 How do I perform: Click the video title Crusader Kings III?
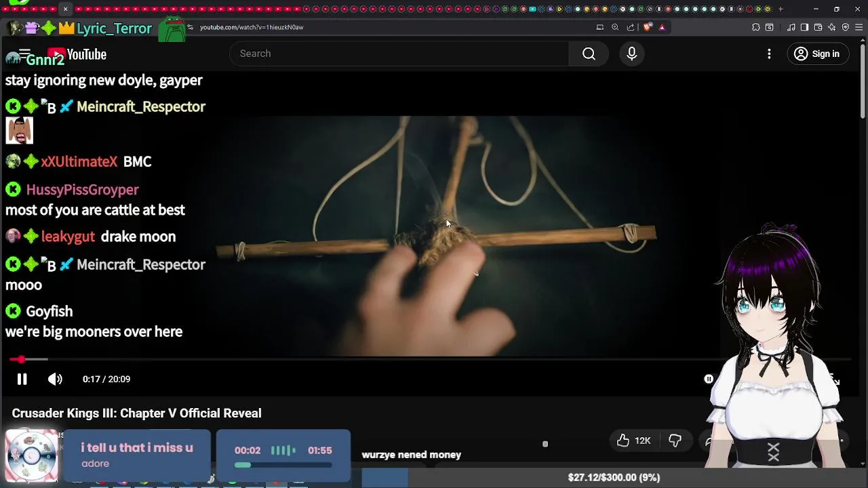[136, 413]
